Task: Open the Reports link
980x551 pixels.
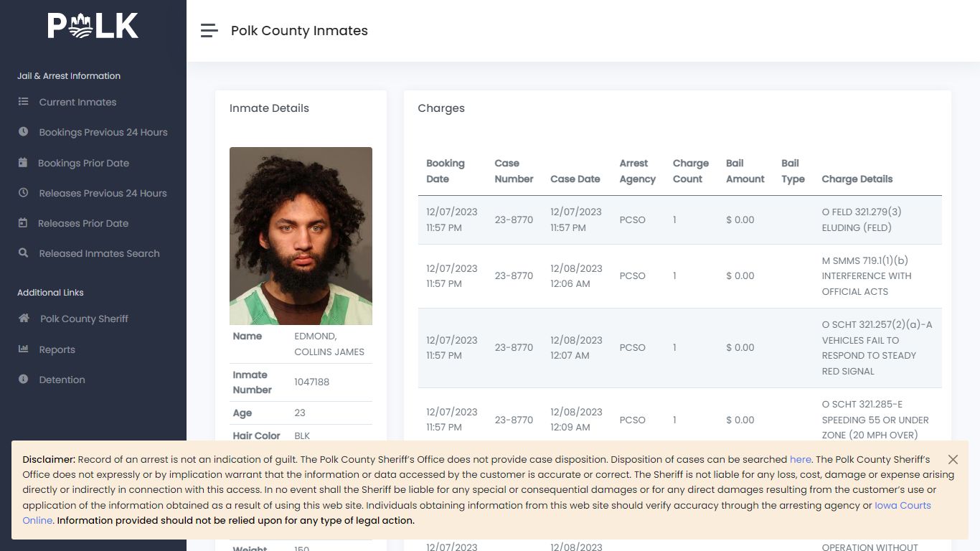Action: point(57,349)
